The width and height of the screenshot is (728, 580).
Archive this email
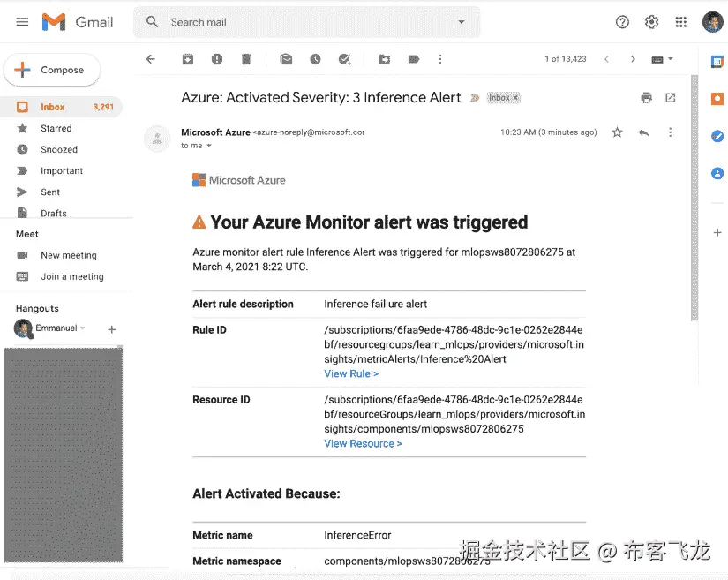(x=188, y=59)
